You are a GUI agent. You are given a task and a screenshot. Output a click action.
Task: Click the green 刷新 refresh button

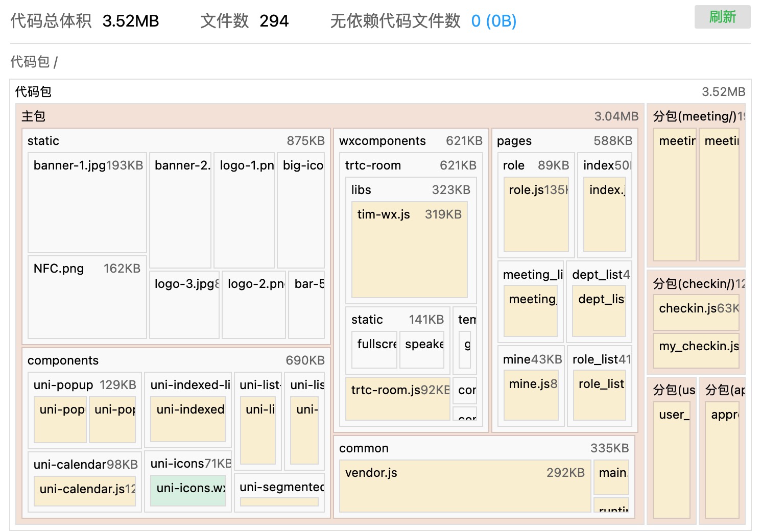[x=722, y=17]
